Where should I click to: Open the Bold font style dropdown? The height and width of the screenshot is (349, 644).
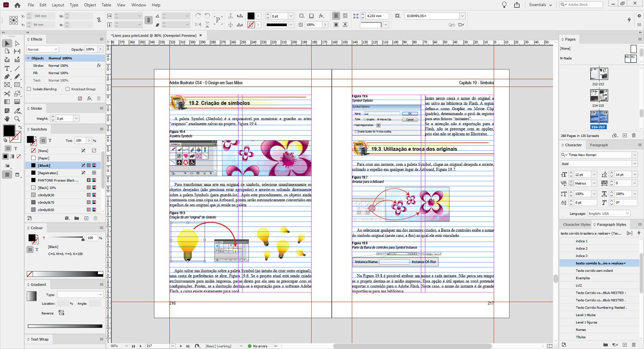pos(635,164)
